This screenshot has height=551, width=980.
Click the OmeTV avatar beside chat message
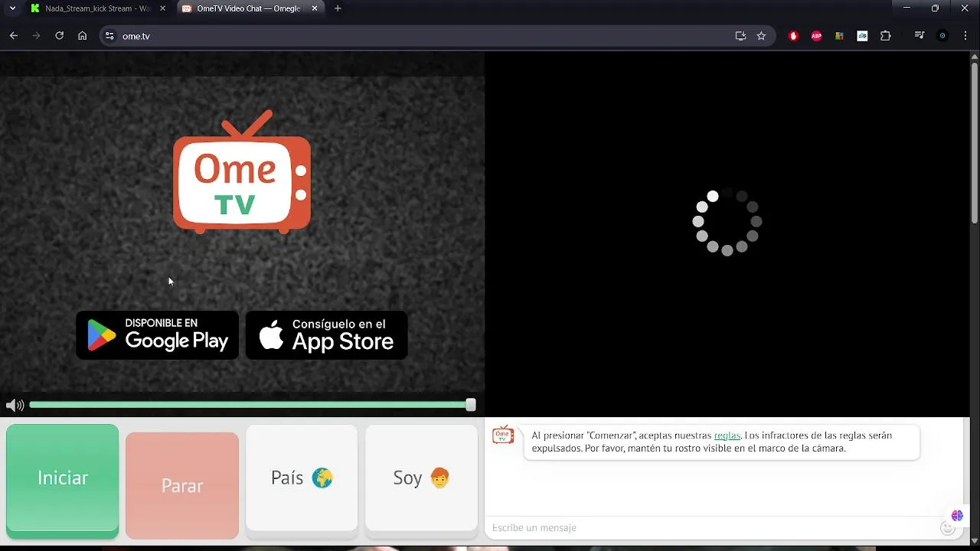tap(503, 435)
